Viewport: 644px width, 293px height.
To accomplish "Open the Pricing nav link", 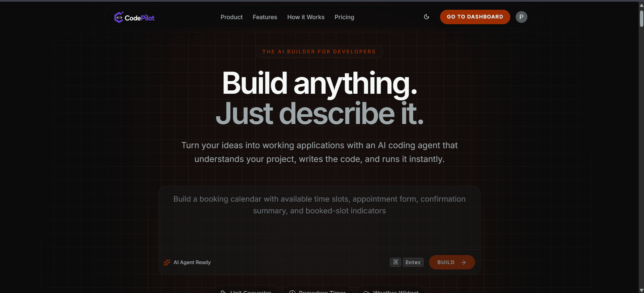I will coord(344,17).
